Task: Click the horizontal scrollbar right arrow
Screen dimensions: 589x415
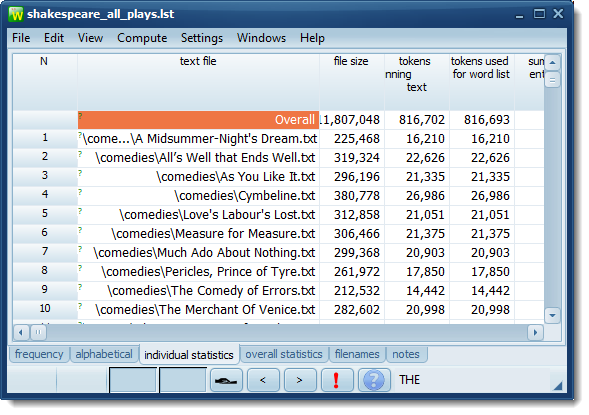Action: point(536,332)
